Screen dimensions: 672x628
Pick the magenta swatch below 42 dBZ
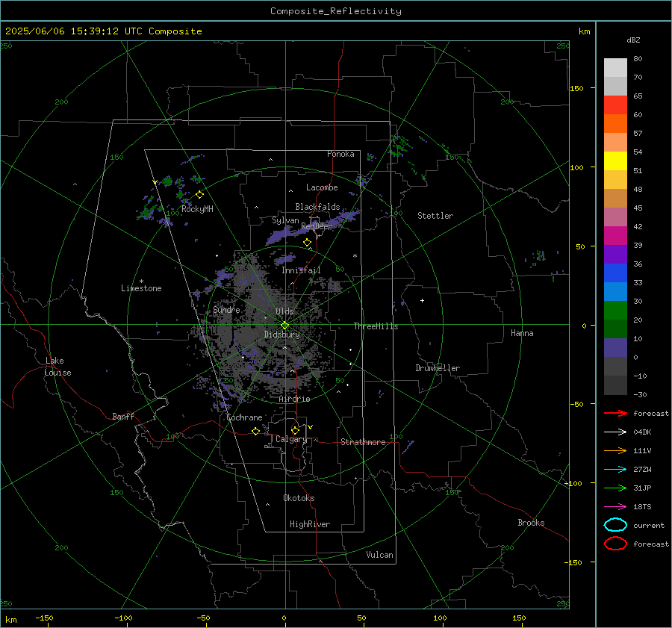pyautogui.click(x=615, y=235)
